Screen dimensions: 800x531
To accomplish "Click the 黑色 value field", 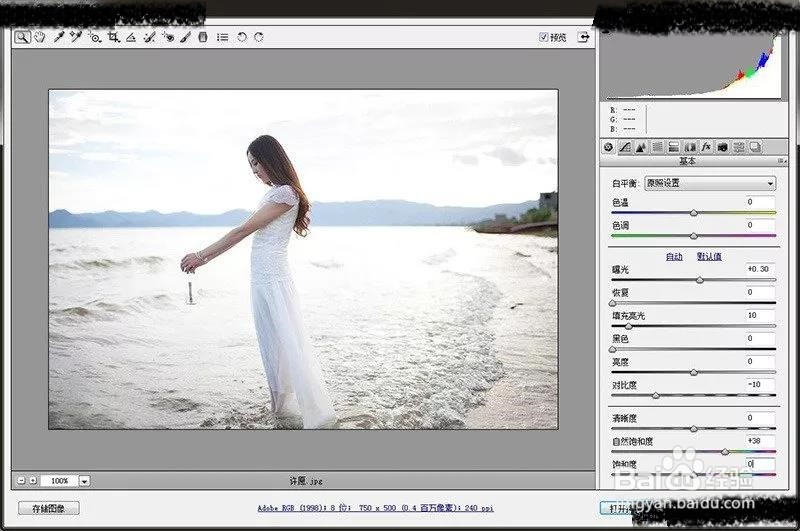I will click(760, 338).
